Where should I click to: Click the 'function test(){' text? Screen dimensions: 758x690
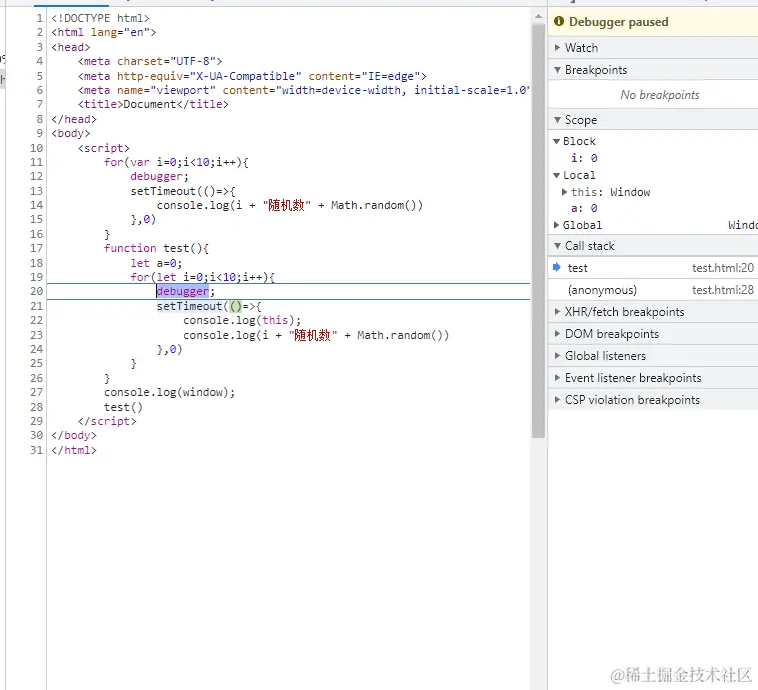point(156,248)
